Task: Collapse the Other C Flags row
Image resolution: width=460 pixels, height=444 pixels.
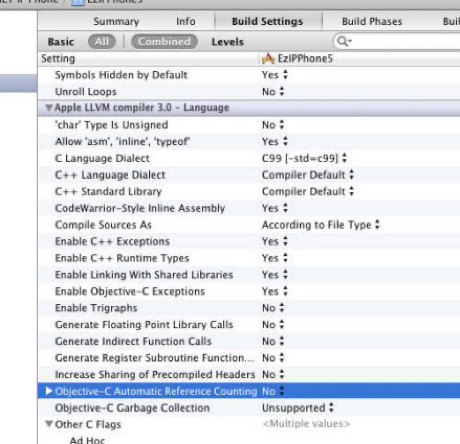Action: pyautogui.click(x=49, y=424)
